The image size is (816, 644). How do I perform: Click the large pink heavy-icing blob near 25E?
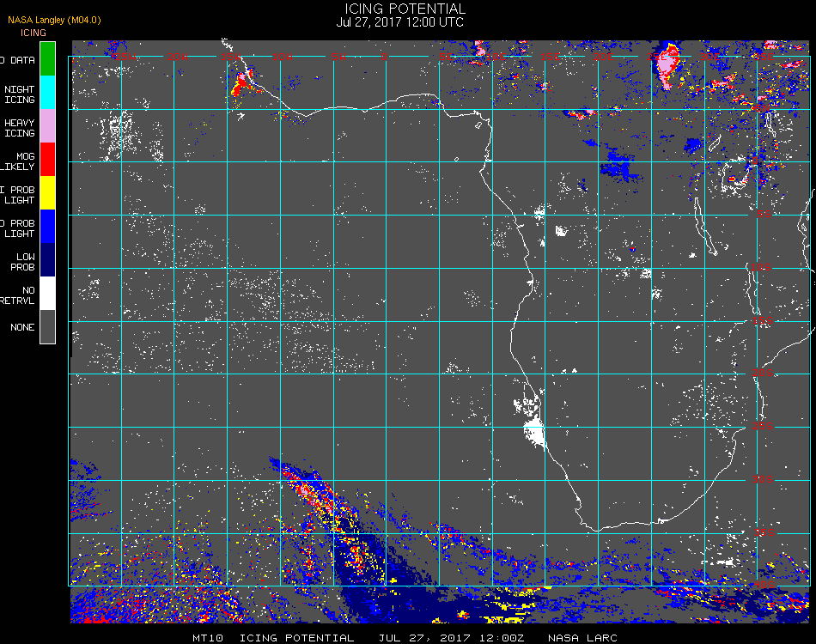pos(667,67)
